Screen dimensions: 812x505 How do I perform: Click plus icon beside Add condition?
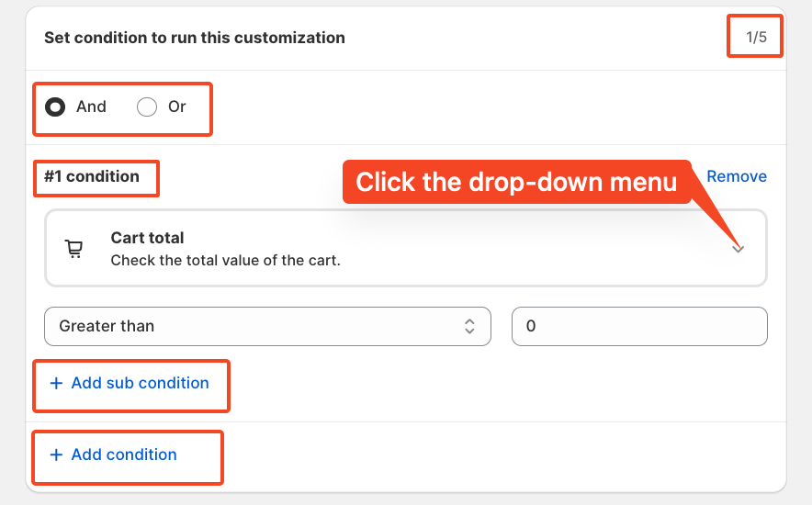56,454
